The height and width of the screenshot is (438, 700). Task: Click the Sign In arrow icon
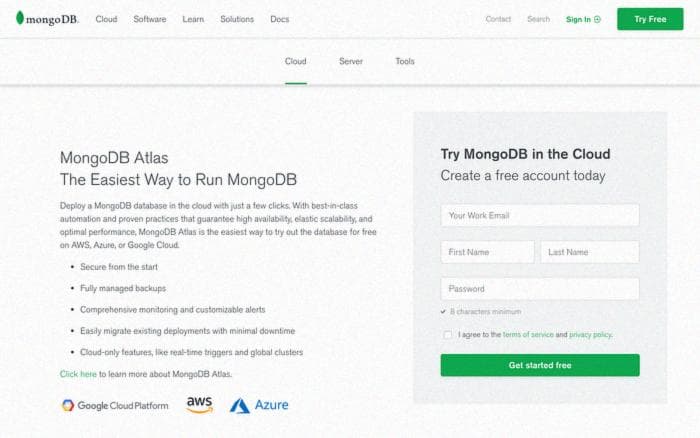[597, 19]
